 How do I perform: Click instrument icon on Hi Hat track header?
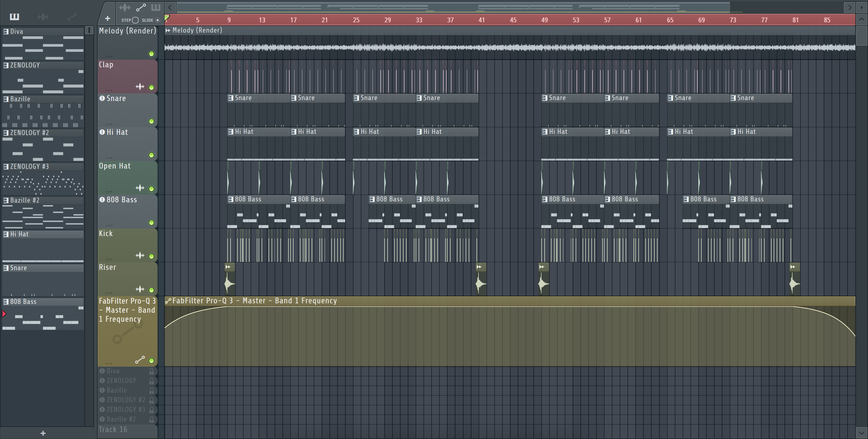click(x=102, y=132)
